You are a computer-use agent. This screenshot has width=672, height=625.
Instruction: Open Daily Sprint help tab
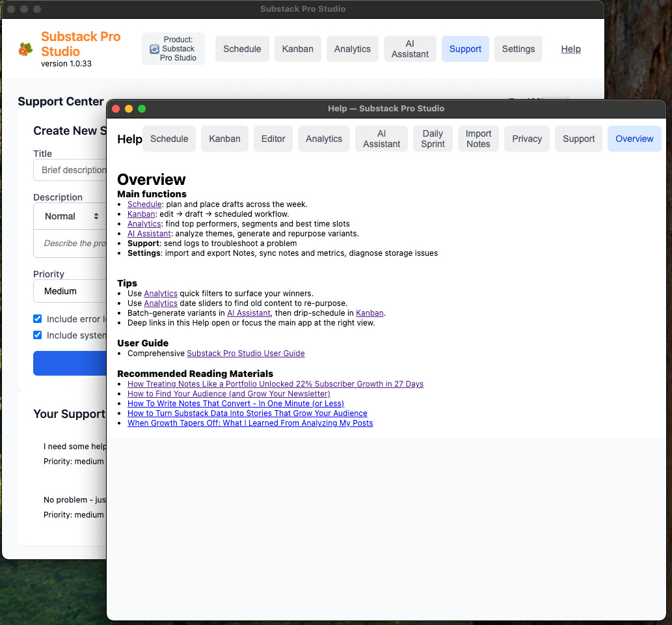[433, 139]
